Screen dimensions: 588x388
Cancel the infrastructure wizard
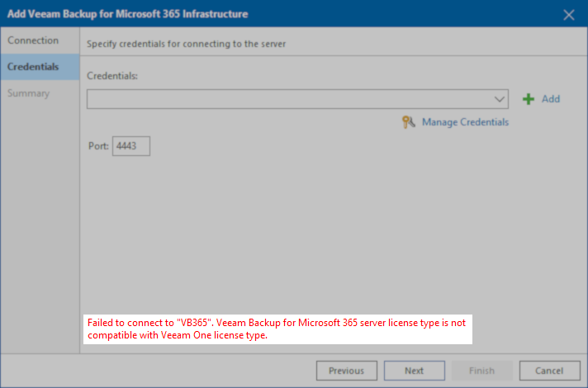click(550, 371)
